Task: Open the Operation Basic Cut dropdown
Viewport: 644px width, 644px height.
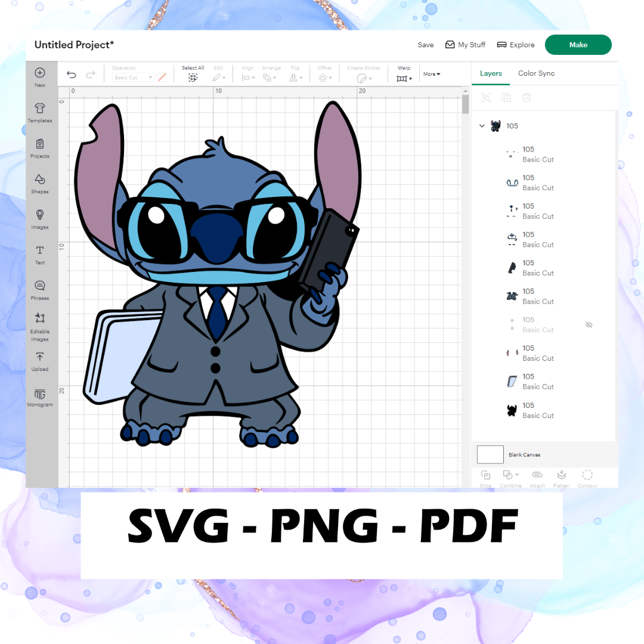Action: pyautogui.click(x=133, y=77)
